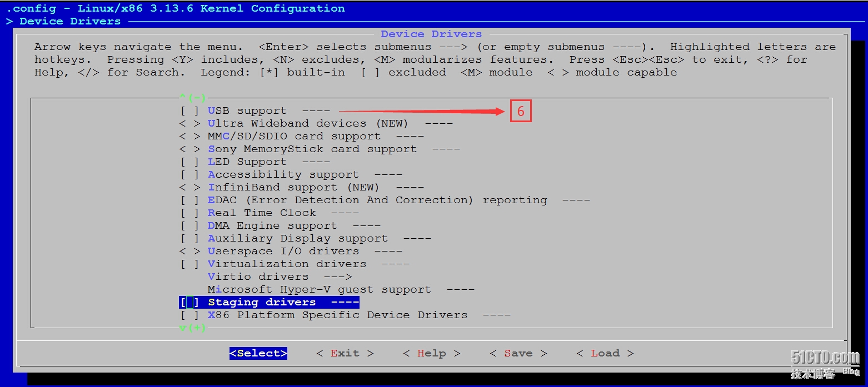Viewport: 868px width, 387px height.
Task: Click the scroll-up ^(-) indicator
Action: [193, 98]
